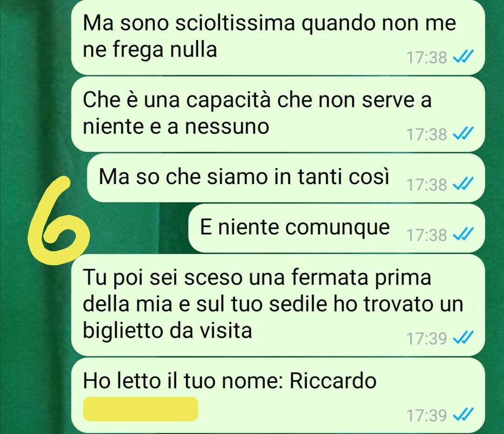Tap double checkmarks on 'capacità' message
504x434 pixels.
pos(463,134)
